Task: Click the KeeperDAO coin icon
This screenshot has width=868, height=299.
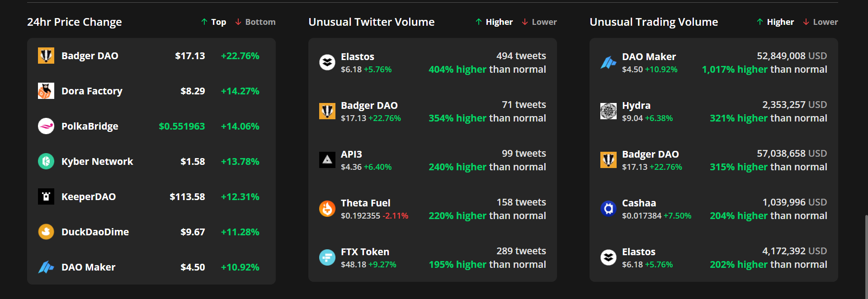Action: click(46, 196)
